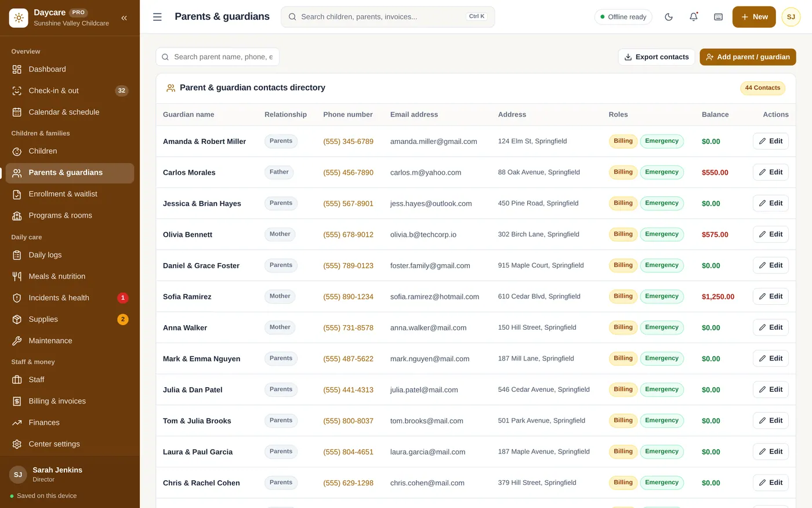The width and height of the screenshot is (812, 508).
Task: Edit Sofia Ramirez's contact
Action: click(x=770, y=297)
